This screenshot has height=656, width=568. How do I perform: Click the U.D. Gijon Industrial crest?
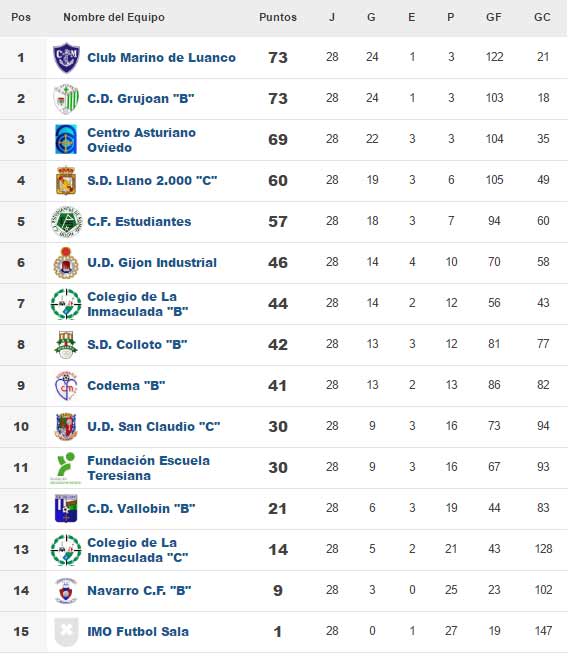tap(66, 262)
